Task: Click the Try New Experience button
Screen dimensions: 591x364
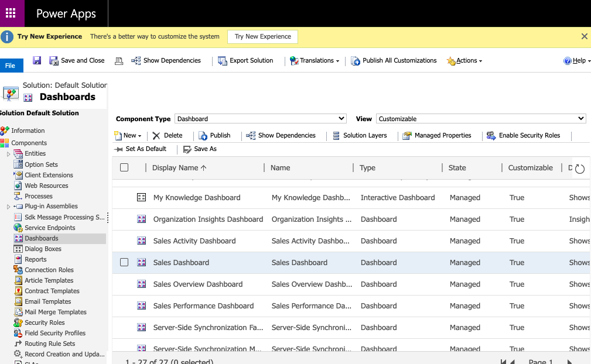Action: 263,36
